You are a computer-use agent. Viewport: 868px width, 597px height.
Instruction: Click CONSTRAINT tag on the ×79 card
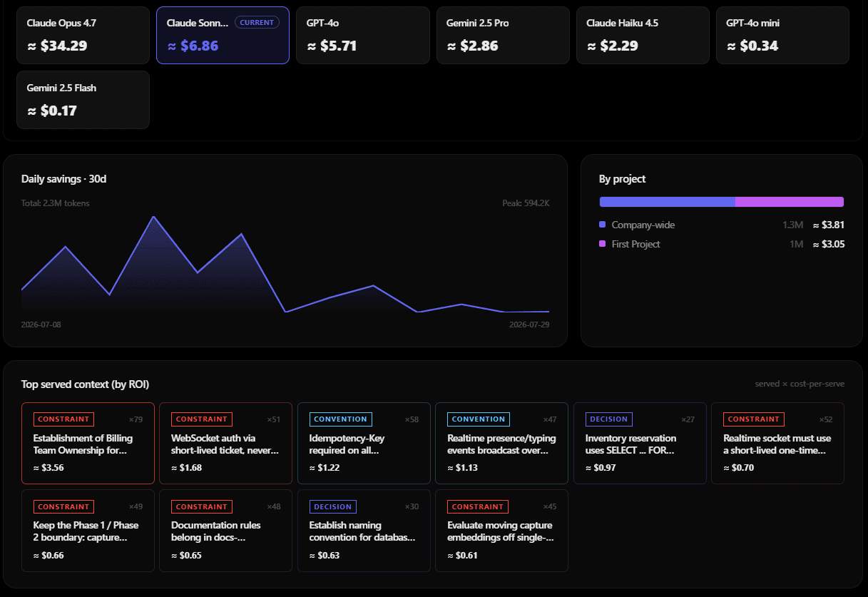click(63, 419)
